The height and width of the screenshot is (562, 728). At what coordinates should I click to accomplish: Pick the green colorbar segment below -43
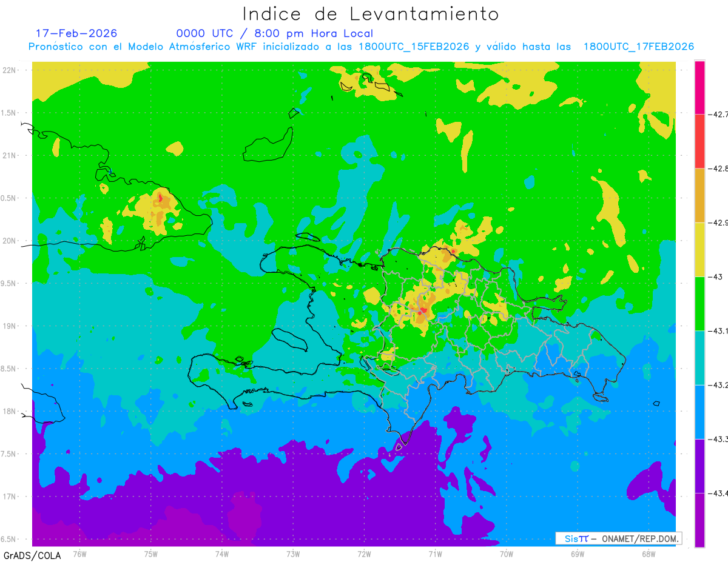point(699,303)
